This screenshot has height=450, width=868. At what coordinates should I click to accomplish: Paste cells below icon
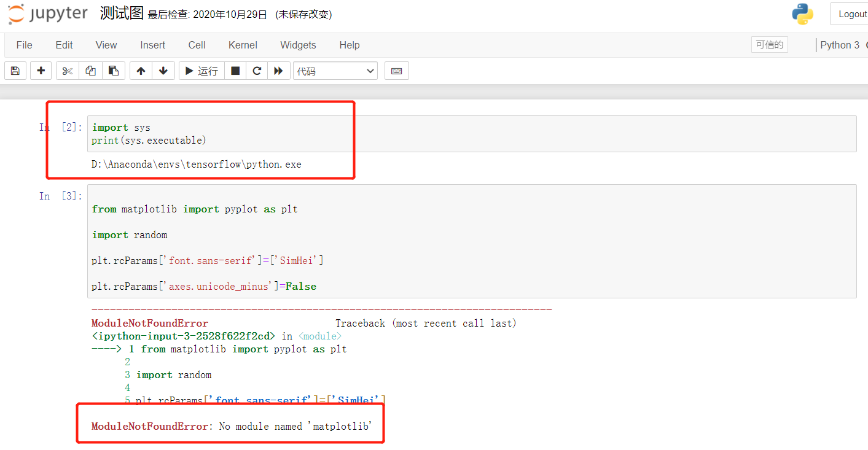(x=114, y=71)
